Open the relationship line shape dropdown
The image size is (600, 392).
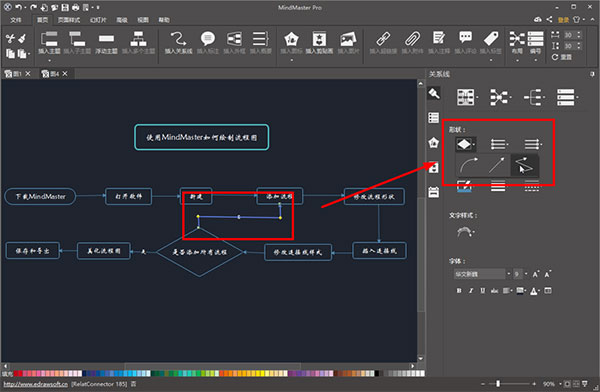(466, 144)
